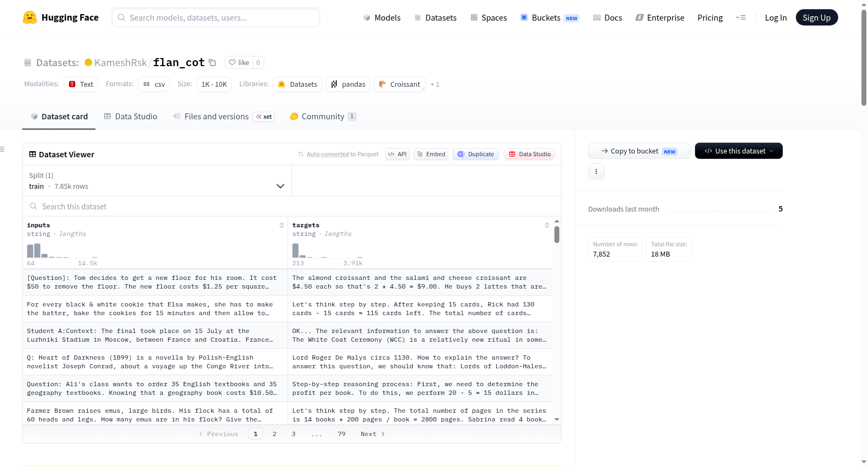Click the 1K - 10K size tag
Viewport: 868px width, 467px height.
point(214,84)
